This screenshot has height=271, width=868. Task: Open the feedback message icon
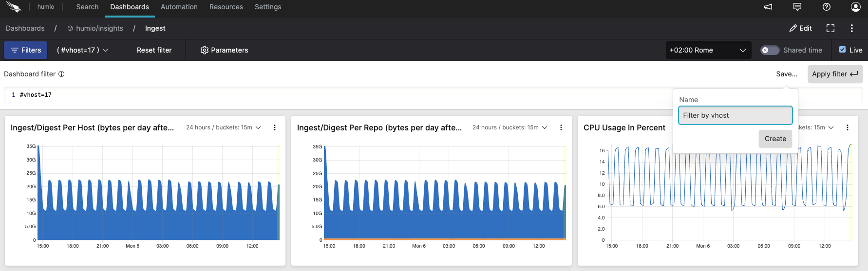(x=797, y=7)
